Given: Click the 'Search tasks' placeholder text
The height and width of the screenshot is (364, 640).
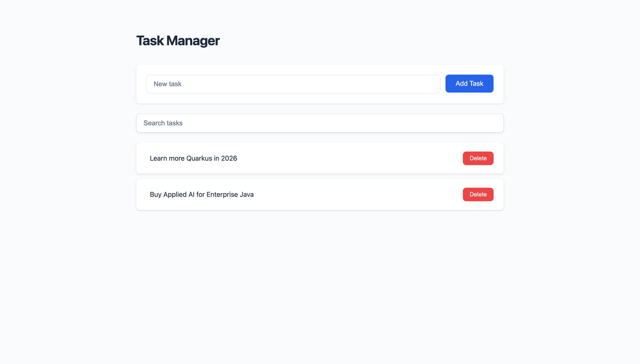Looking at the screenshot, I should tap(163, 123).
